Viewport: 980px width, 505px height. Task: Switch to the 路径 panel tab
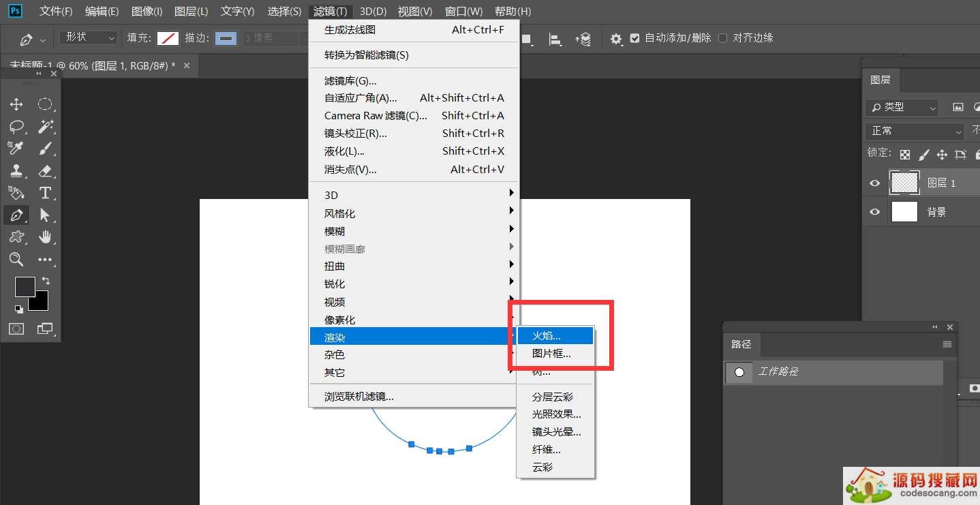741,344
